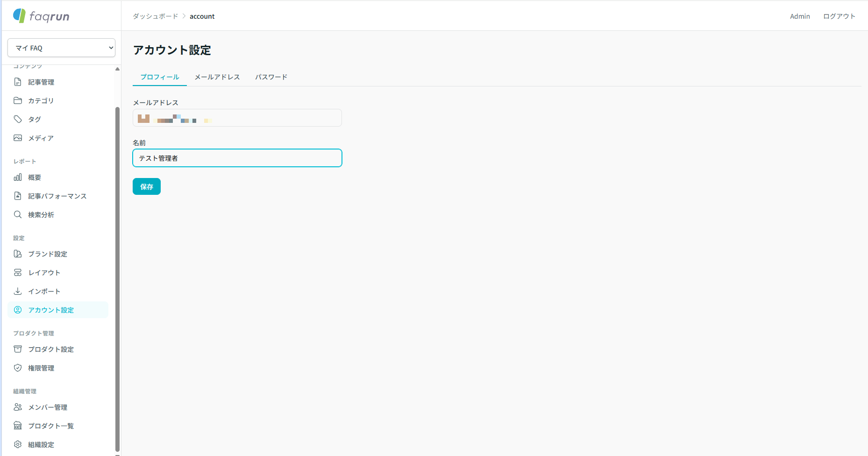
Task: Click the カテゴリ folder icon
Action: point(18,100)
